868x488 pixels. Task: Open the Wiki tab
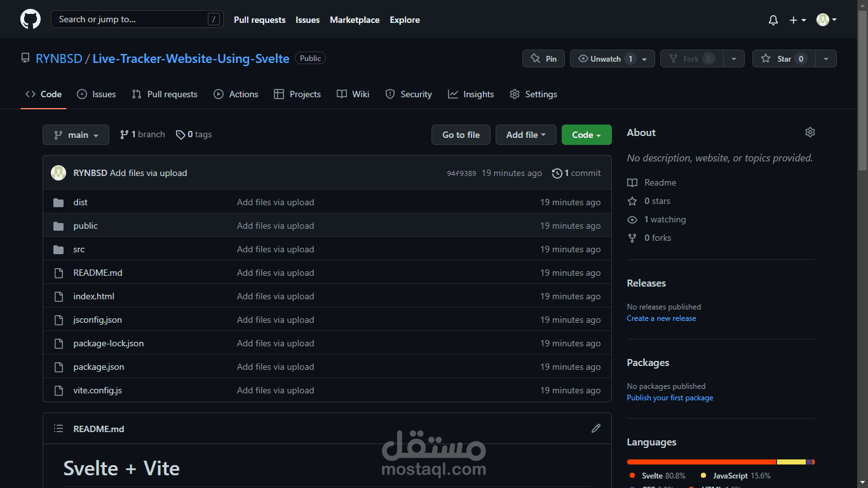point(353,94)
